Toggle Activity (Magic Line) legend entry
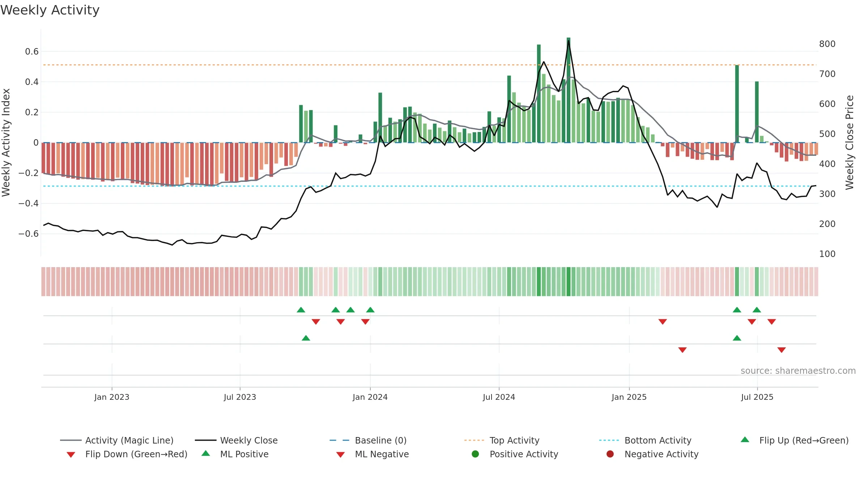Screen dimensions: 868x488 coord(117,440)
